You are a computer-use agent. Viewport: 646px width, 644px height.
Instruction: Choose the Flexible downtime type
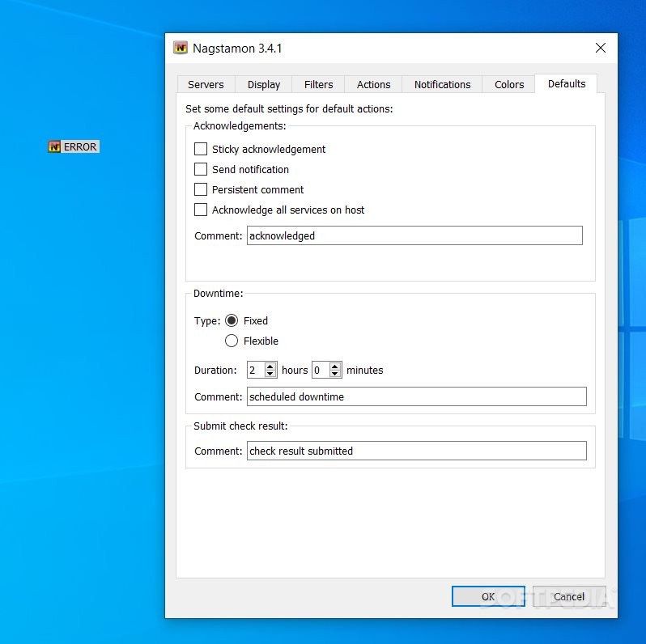click(232, 341)
